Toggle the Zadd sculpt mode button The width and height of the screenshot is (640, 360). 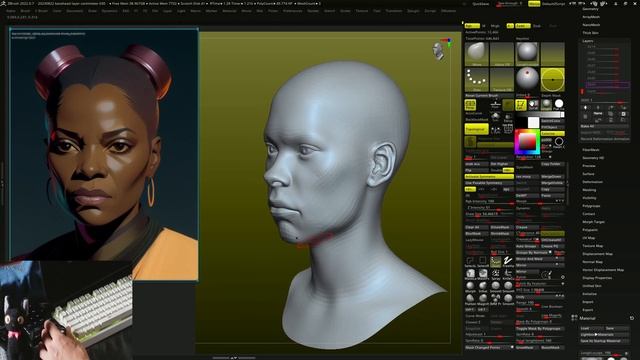point(522,26)
